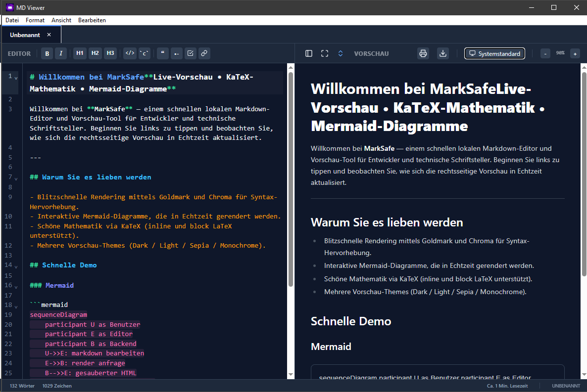Close the Unbenannt tab
This screenshot has height=392, width=587.
click(x=49, y=35)
